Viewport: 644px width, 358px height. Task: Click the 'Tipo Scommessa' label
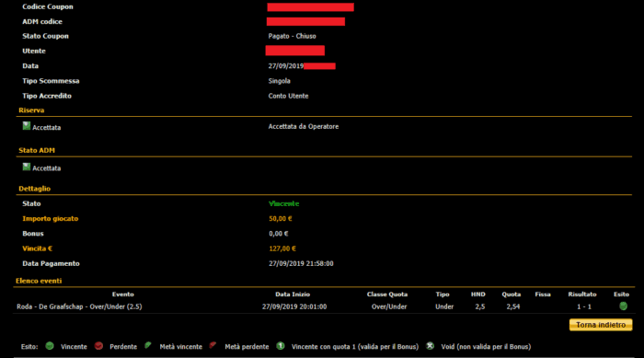[x=51, y=81]
